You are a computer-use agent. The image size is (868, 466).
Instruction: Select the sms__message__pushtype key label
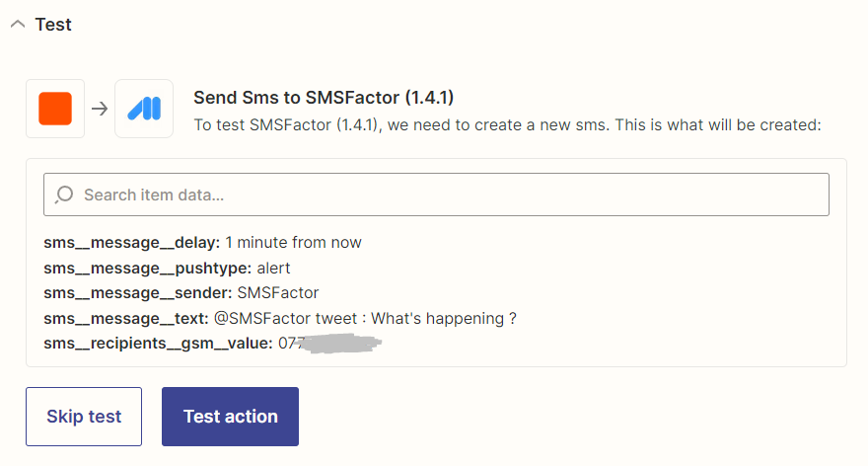148,269
